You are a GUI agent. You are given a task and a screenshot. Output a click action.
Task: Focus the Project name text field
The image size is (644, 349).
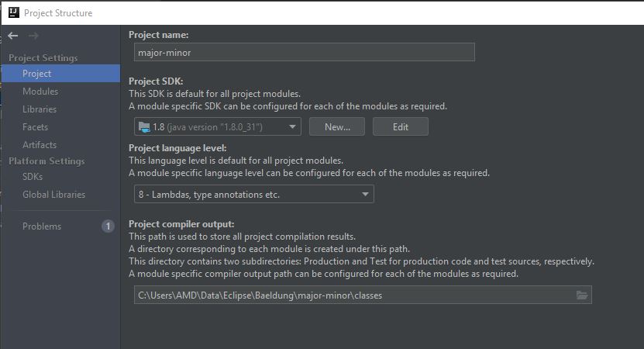click(x=305, y=52)
